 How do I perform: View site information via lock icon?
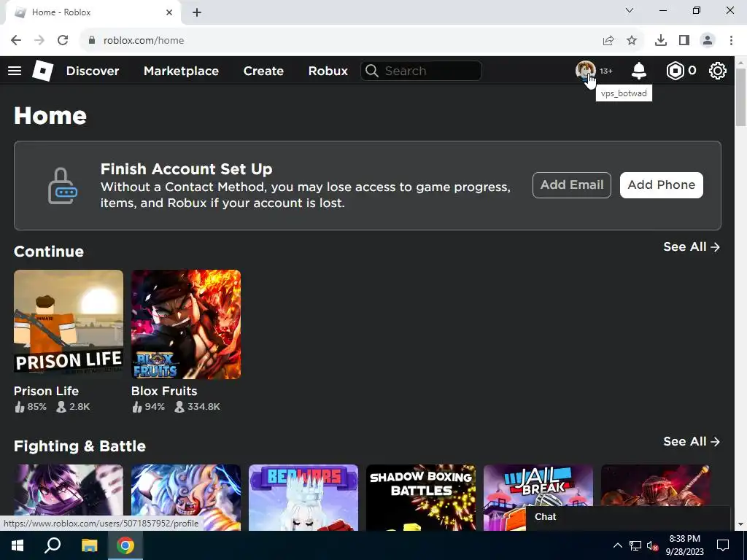(92, 41)
